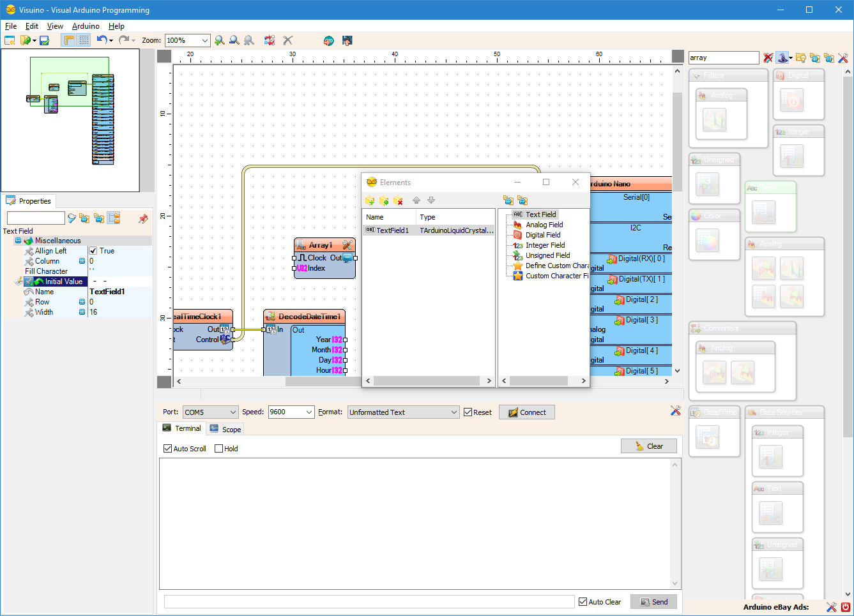Click the red pin icon in the Properties panel
The image size is (854, 616).
(143, 218)
